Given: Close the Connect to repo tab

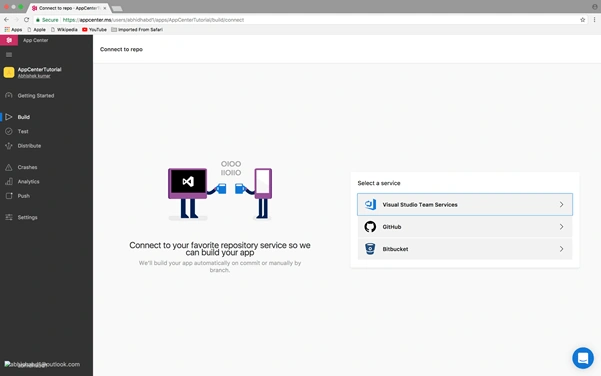Looking at the screenshot, I should [x=105, y=8].
